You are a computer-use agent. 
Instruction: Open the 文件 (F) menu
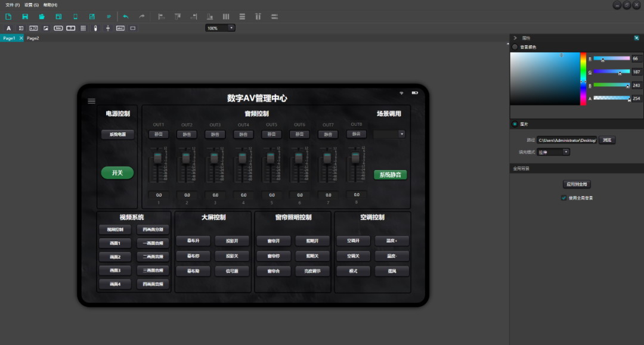tap(13, 5)
